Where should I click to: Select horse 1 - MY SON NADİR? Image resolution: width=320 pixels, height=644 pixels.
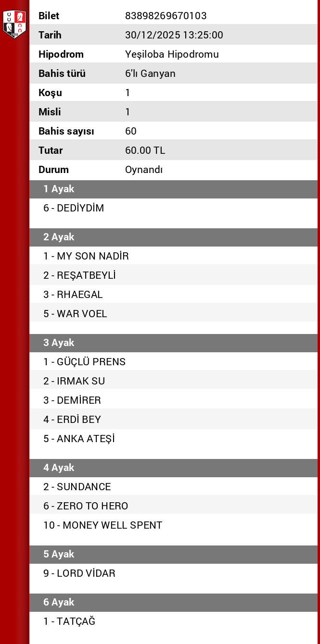click(86, 256)
